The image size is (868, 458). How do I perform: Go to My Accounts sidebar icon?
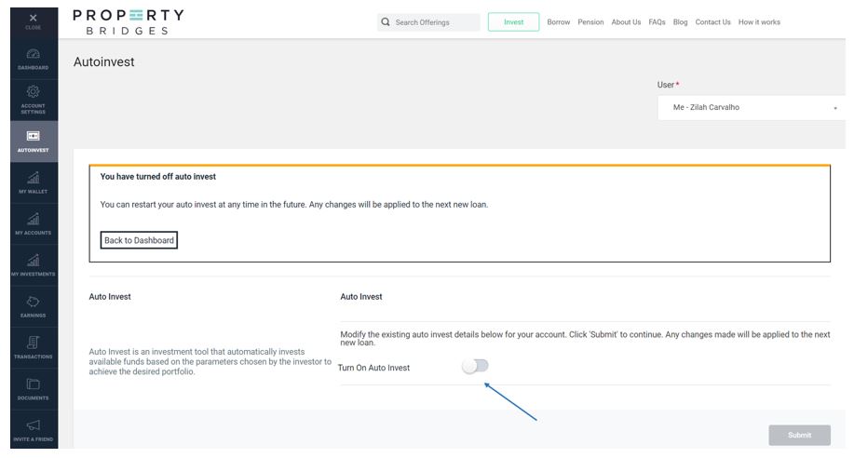click(x=33, y=221)
